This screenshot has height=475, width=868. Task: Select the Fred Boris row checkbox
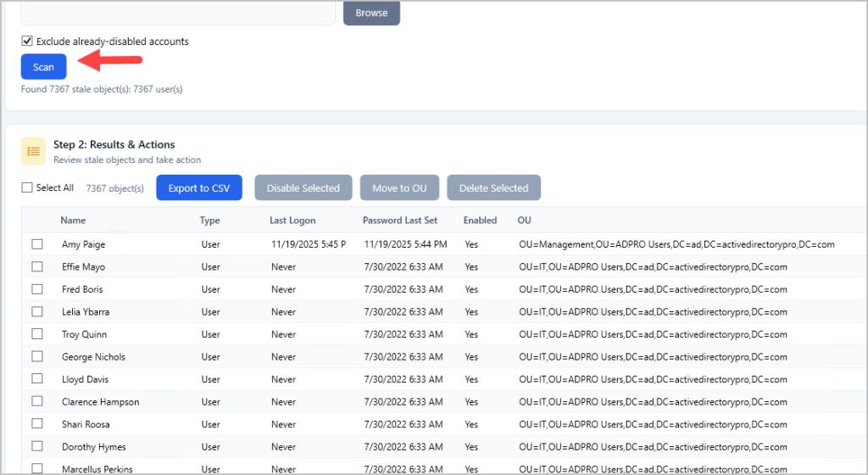(x=37, y=289)
